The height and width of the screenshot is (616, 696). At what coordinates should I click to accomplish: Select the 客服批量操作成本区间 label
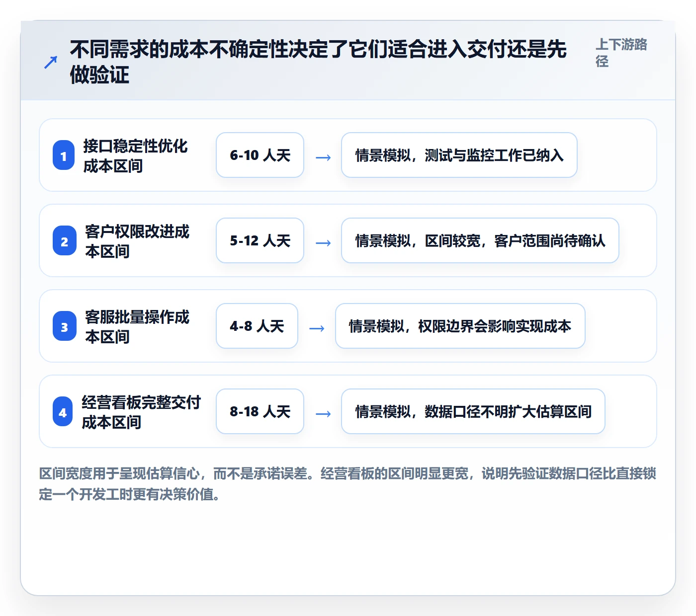(x=137, y=326)
